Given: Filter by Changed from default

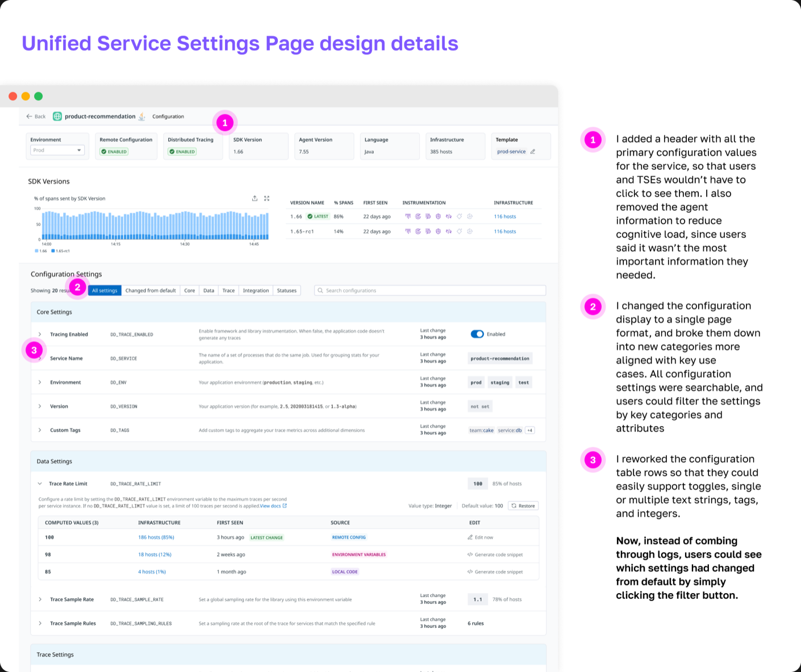Looking at the screenshot, I should (x=151, y=290).
